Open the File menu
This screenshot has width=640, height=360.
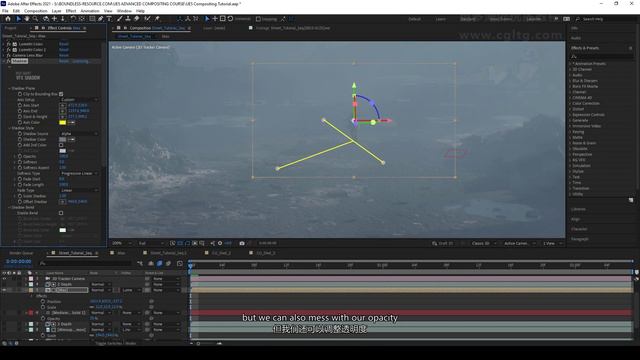(x=5, y=11)
